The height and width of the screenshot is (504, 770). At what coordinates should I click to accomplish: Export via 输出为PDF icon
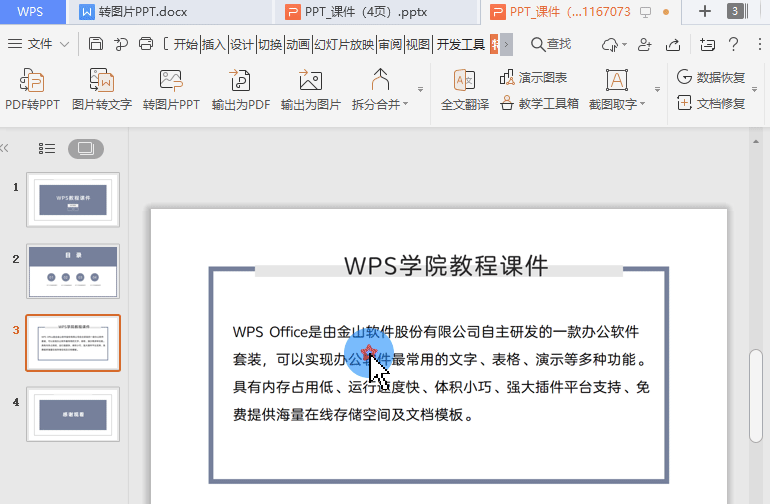point(241,81)
